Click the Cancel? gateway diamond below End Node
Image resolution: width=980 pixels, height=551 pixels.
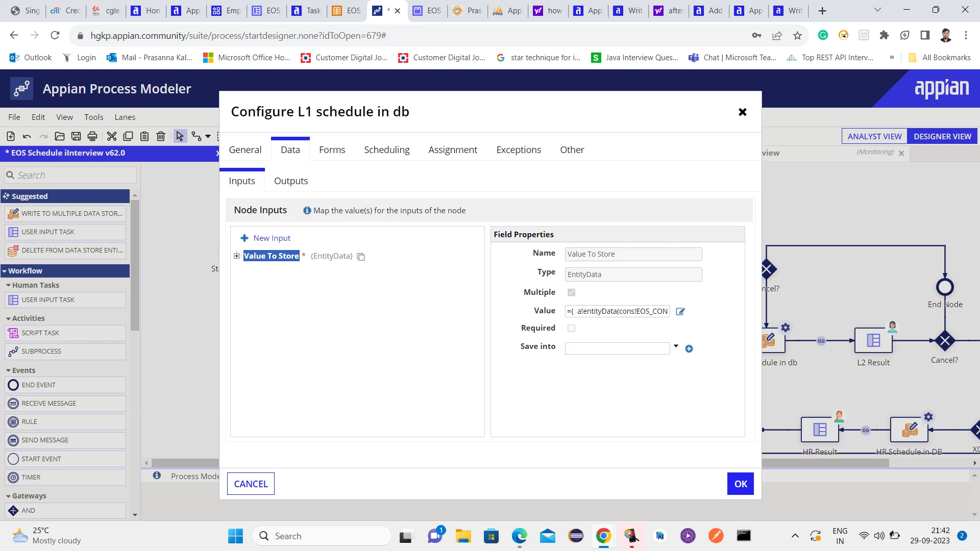[x=945, y=340]
